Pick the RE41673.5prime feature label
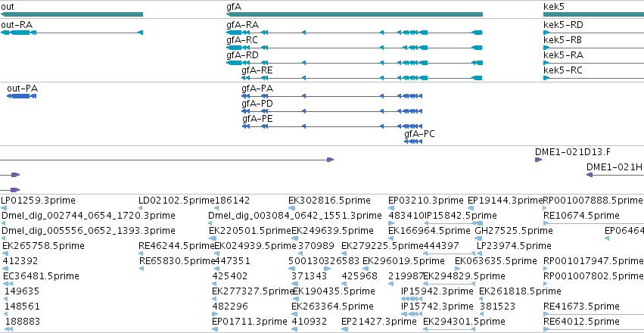Image resolution: width=644 pixels, height=333 pixels. [x=581, y=307]
